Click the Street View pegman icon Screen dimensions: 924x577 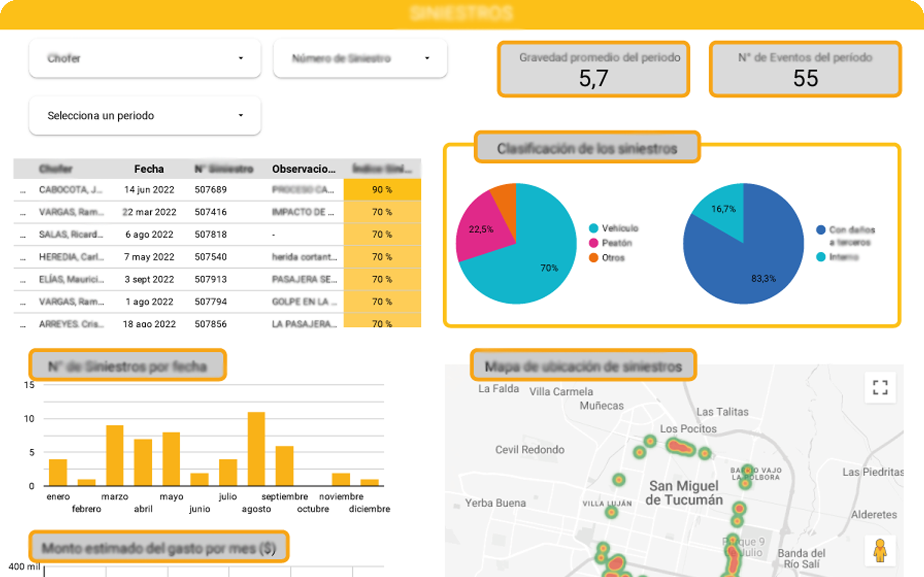[880, 551]
